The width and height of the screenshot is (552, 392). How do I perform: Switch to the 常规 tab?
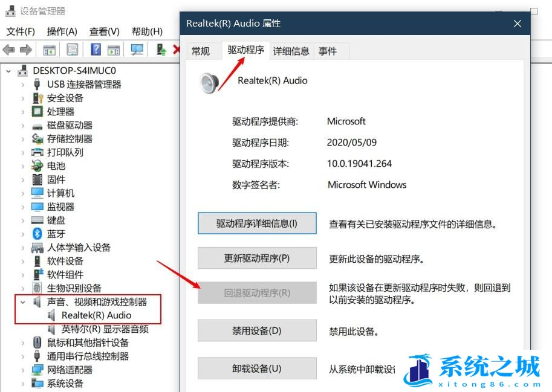(201, 51)
